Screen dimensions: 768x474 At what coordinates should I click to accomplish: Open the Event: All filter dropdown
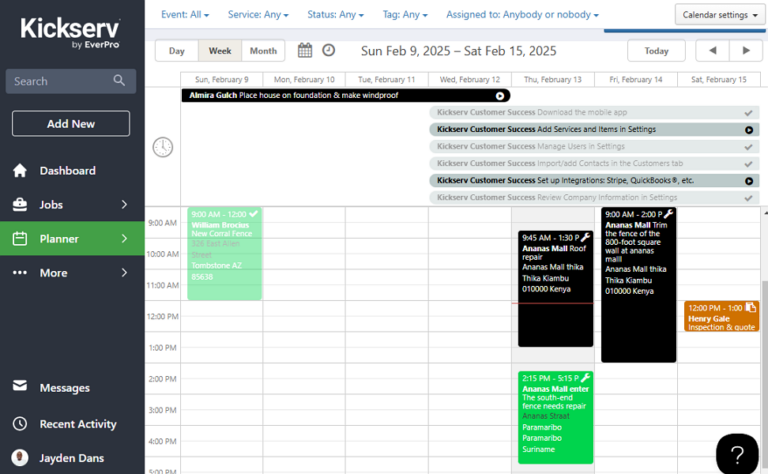(x=185, y=15)
